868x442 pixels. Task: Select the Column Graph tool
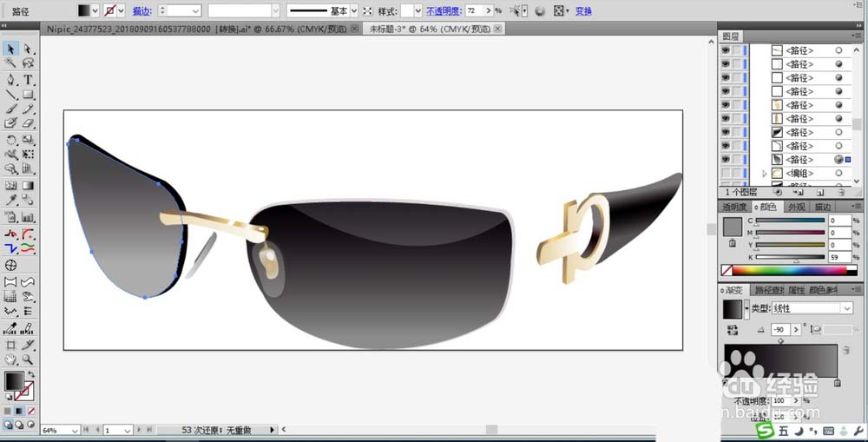pyautogui.click(x=27, y=216)
